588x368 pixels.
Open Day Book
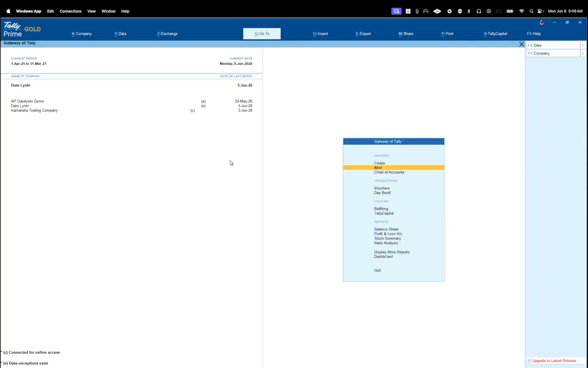pos(383,193)
